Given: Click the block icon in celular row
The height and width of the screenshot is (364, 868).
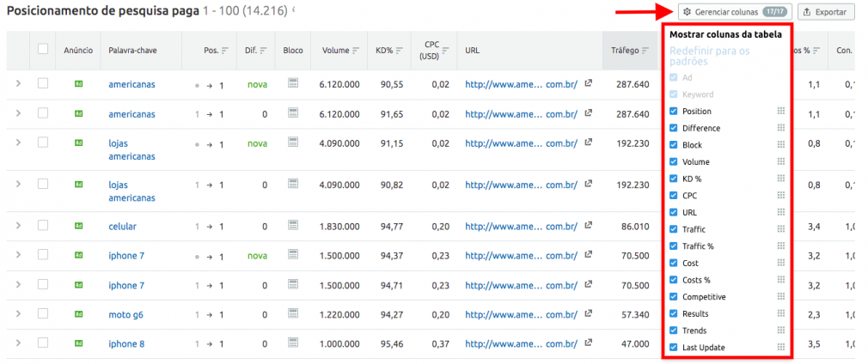Looking at the screenshot, I should pos(293,225).
